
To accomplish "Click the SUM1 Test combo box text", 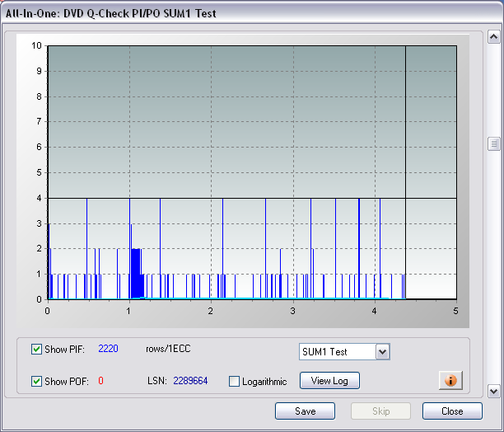I will pyautogui.click(x=324, y=352).
